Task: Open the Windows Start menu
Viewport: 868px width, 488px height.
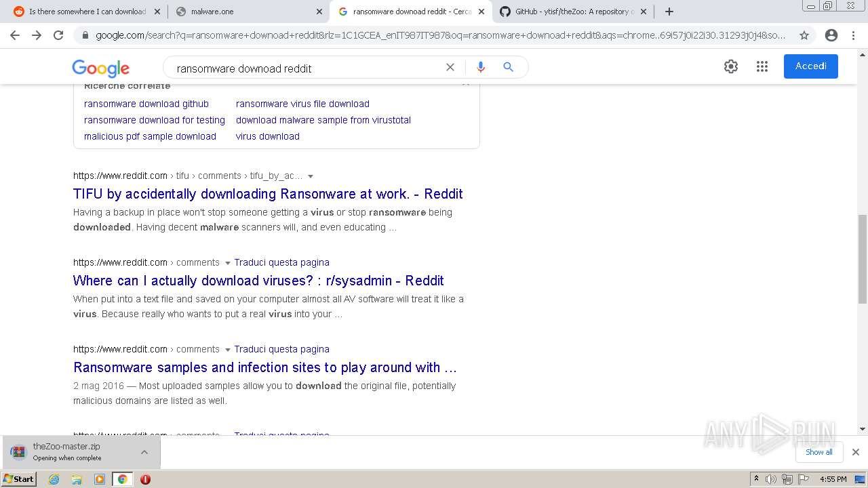Action: click(19, 479)
